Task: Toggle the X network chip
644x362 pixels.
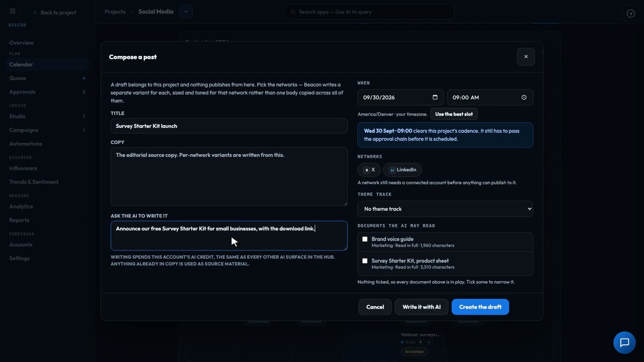Action: pyautogui.click(x=369, y=170)
